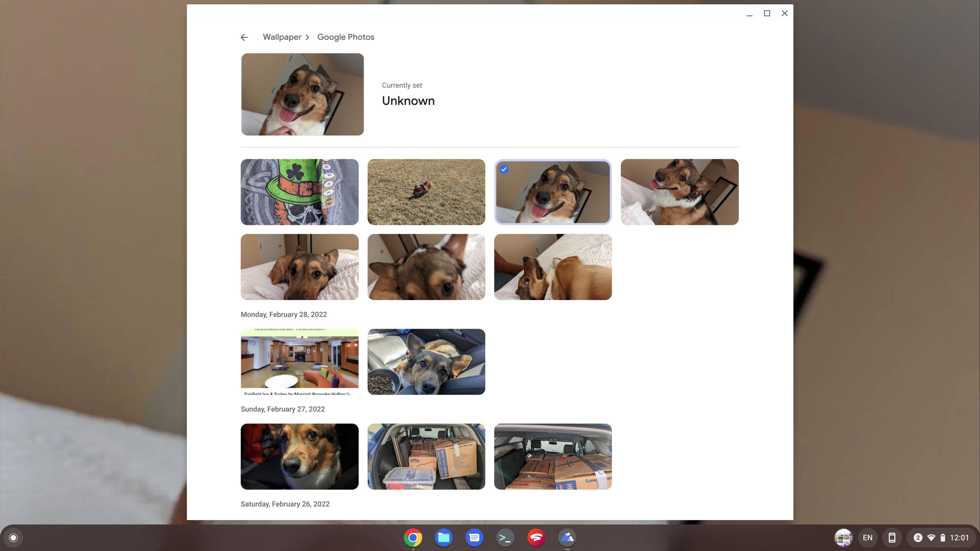Click Google Photos breadcrumb label
This screenshot has width=980, height=551.
point(345,37)
